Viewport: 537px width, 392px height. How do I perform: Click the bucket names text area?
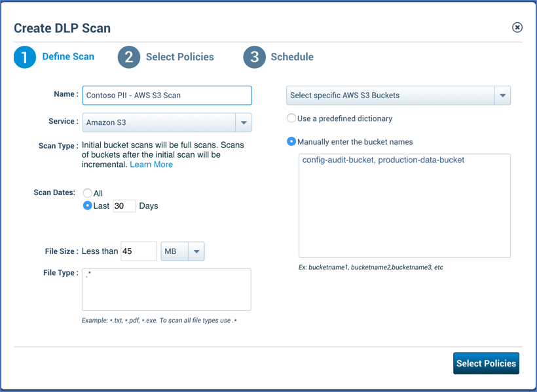(x=405, y=205)
